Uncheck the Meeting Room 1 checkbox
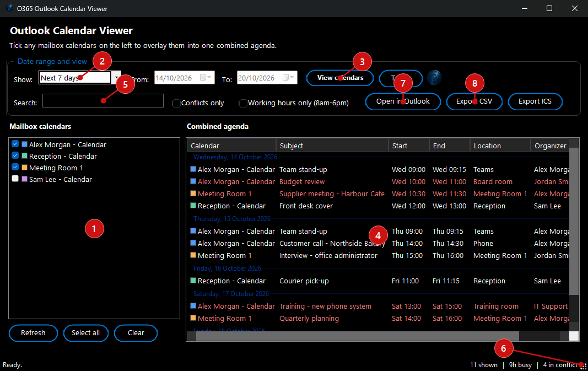 (x=15, y=167)
